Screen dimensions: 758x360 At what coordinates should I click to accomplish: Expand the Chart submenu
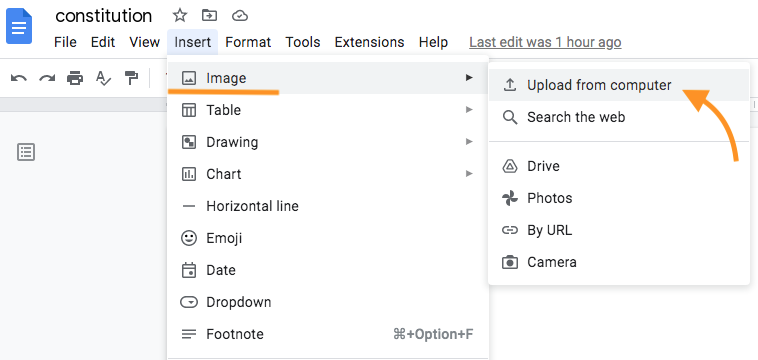328,174
